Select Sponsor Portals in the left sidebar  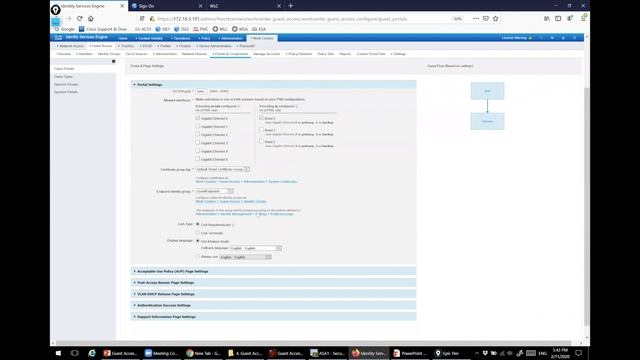(x=66, y=92)
